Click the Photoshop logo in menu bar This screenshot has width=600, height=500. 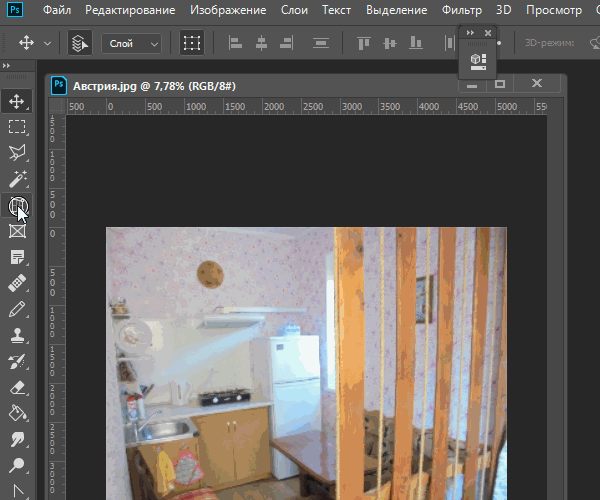pyautogui.click(x=15, y=10)
